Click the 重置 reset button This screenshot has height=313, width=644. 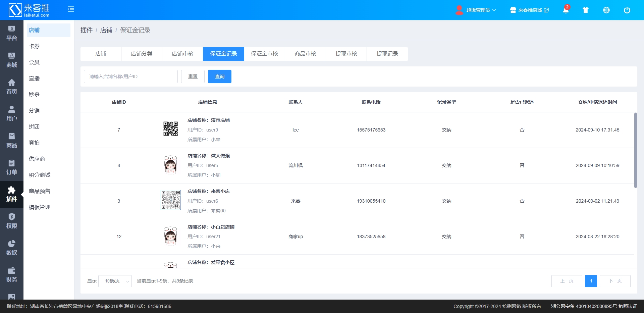click(x=193, y=76)
